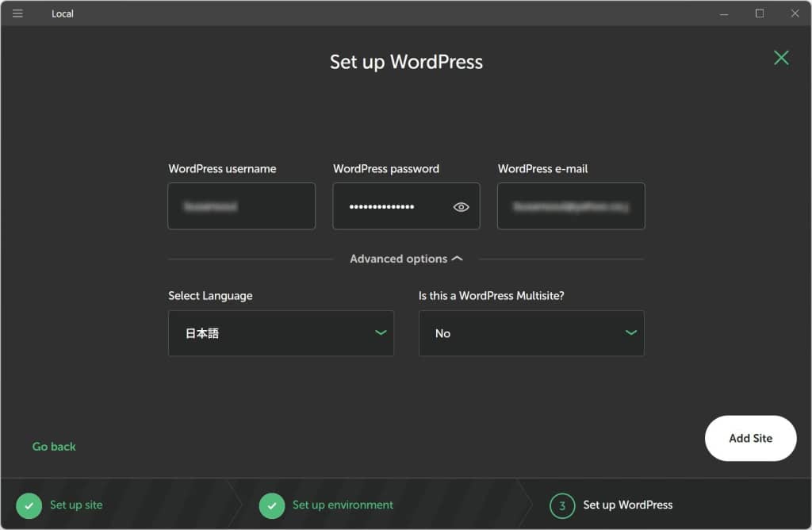Focus the WordPress e-mail field
The height and width of the screenshot is (530, 812).
(x=570, y=206)
